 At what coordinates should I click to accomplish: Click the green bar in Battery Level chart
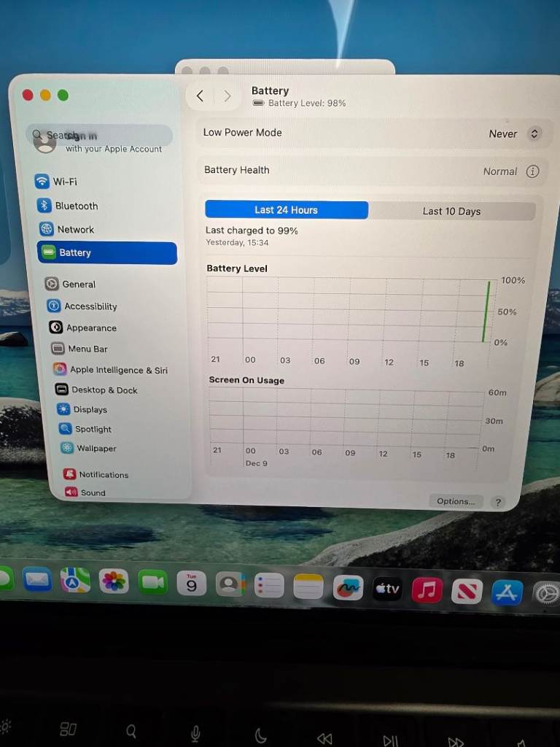coord(486,311)
